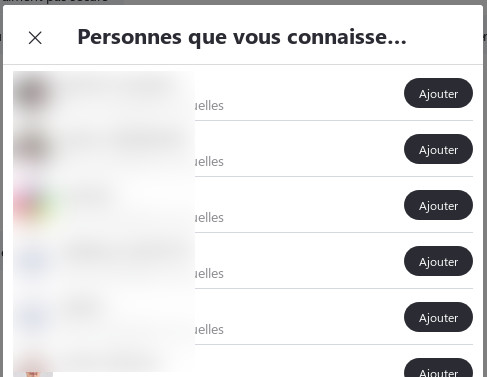Open the second row's blurred profile picture

coord(33,149)
